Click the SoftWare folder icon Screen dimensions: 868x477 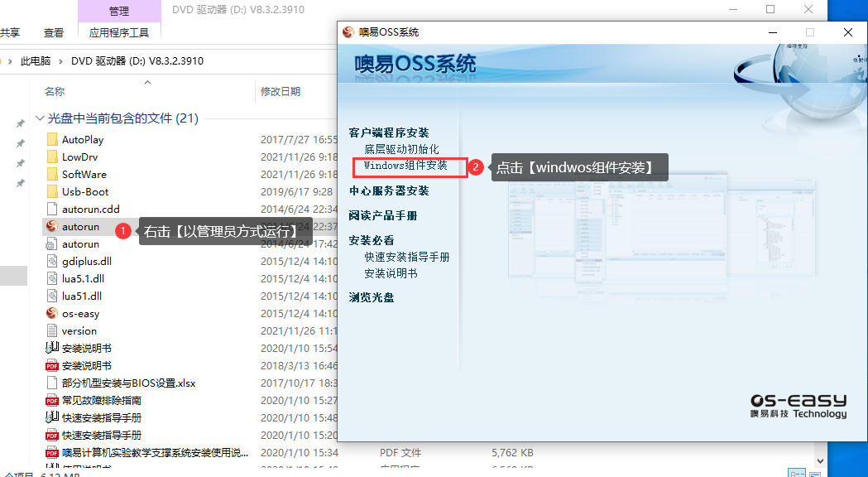[51, 174]
